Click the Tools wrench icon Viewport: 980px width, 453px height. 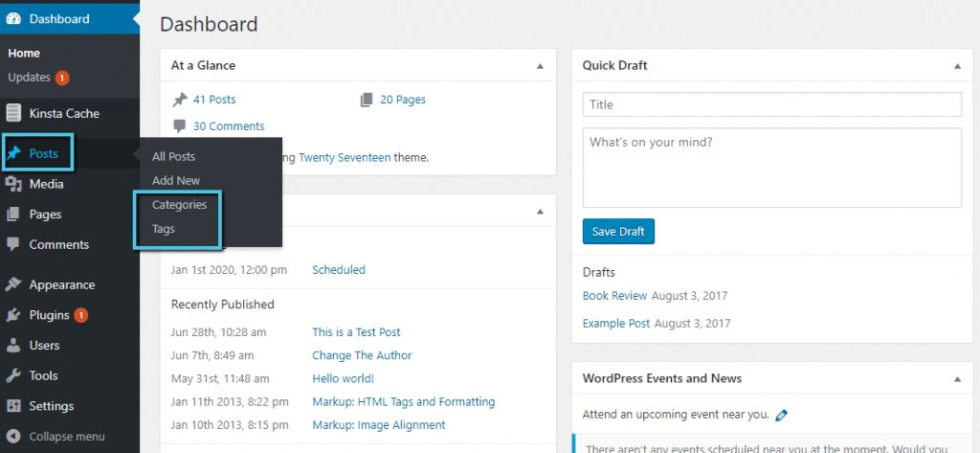pyautogui.click(x=13, y=376)
